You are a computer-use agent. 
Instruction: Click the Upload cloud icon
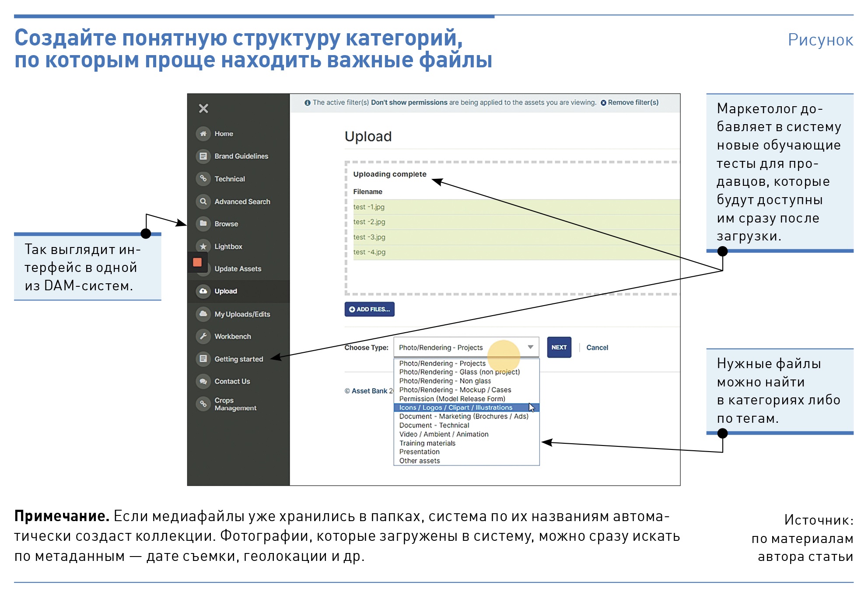203,291
